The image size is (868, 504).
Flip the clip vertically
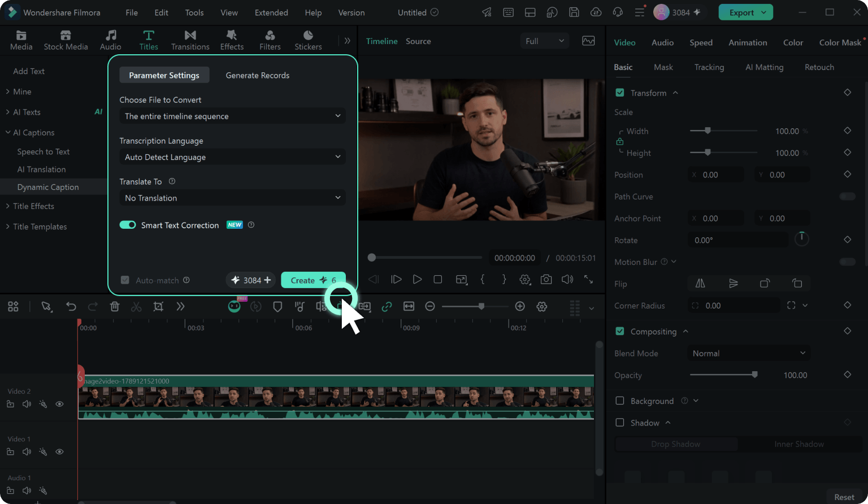pos(734,284)
